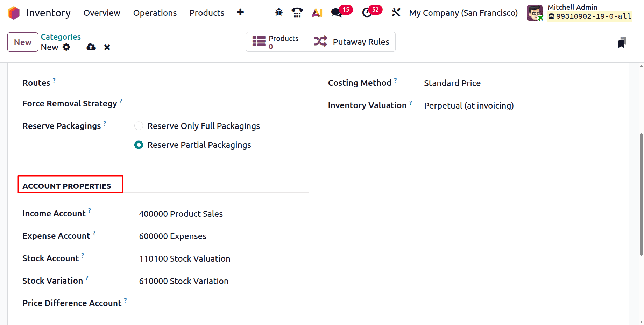Image resolution: width=644 pixels, height=325 pixels.
Task: Select Reserve Only Full Packagings
Action: 139,126
